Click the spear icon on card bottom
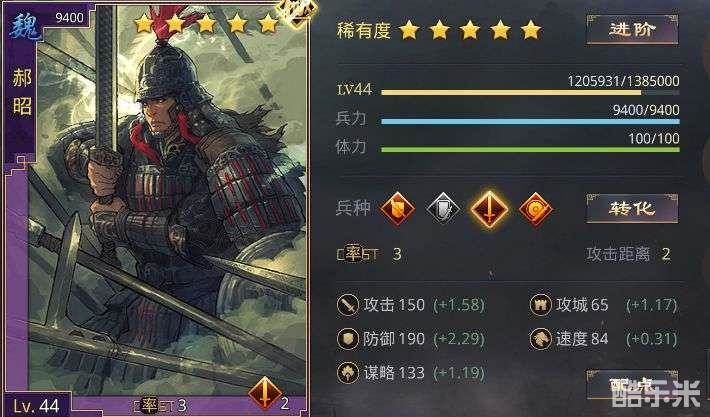710x417 pixels. coord(265,393)
